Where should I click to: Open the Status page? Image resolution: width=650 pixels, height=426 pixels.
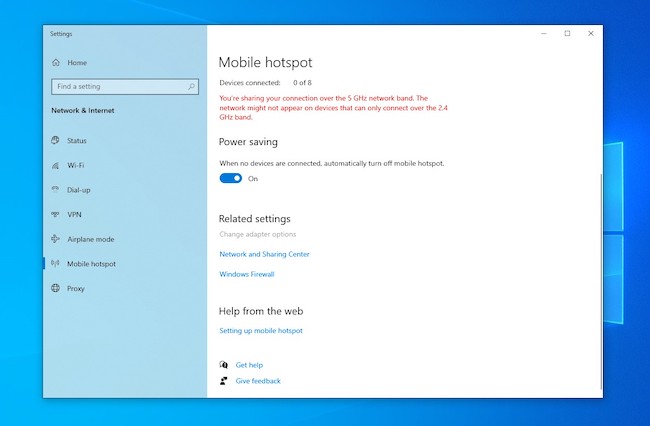(x=125, y=140)
